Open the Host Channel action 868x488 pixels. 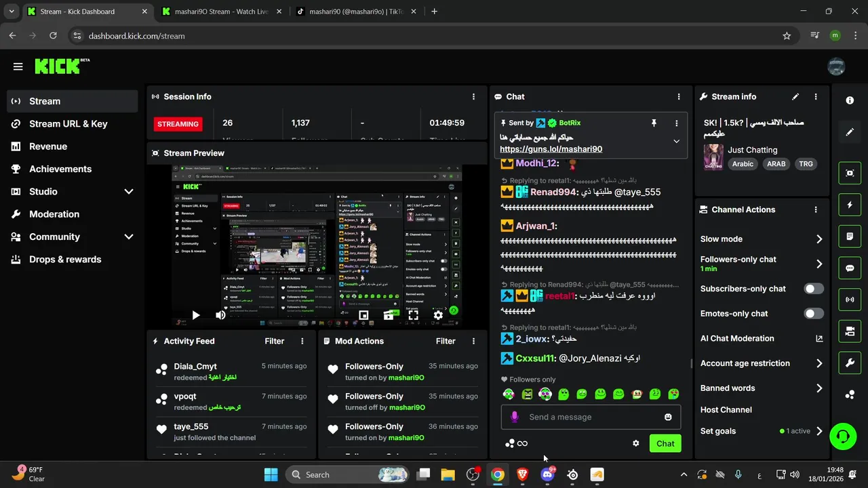click(726, 410)
